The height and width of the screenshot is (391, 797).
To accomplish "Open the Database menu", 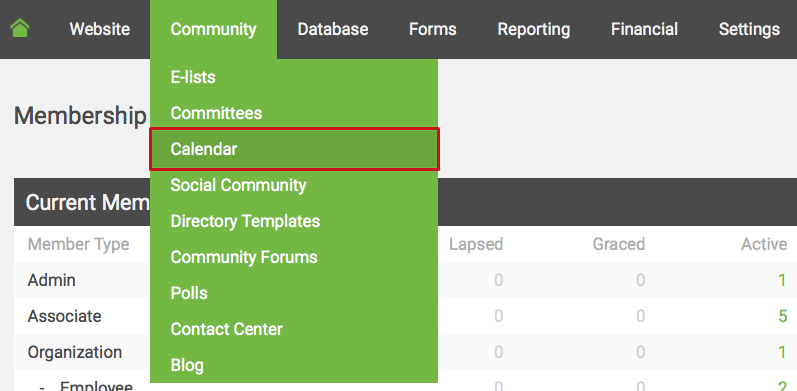I will [x=333, y=29].
